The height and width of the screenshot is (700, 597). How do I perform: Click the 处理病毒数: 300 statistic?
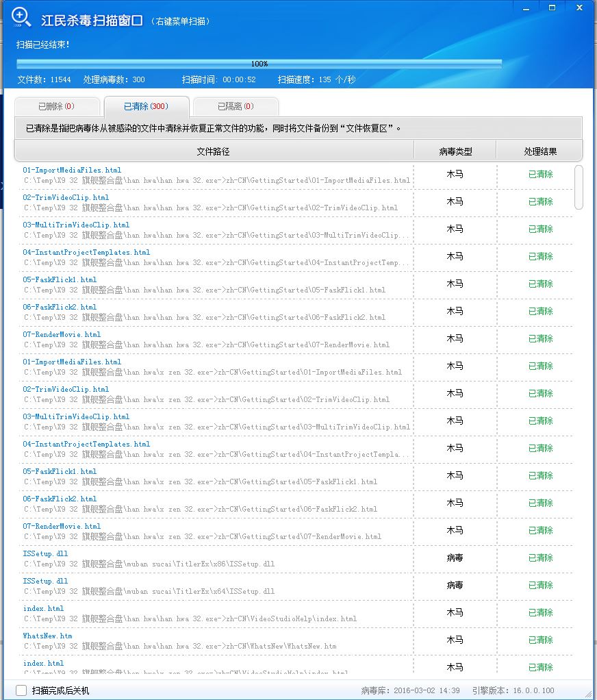coord(114,79)
